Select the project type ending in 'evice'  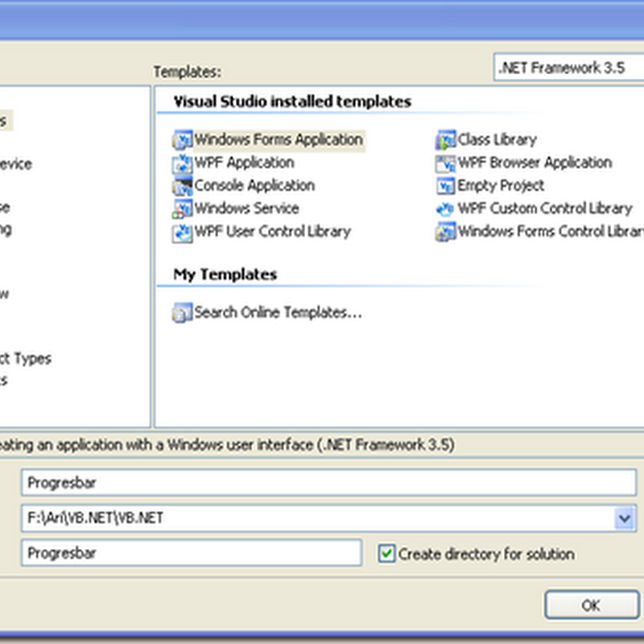(15, 164)
